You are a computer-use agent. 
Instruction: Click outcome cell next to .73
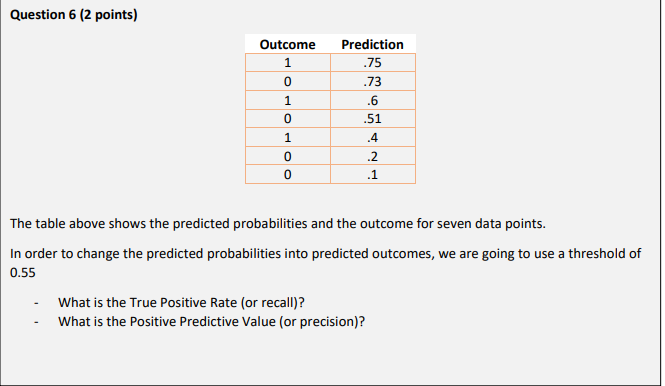coord(288,81)
